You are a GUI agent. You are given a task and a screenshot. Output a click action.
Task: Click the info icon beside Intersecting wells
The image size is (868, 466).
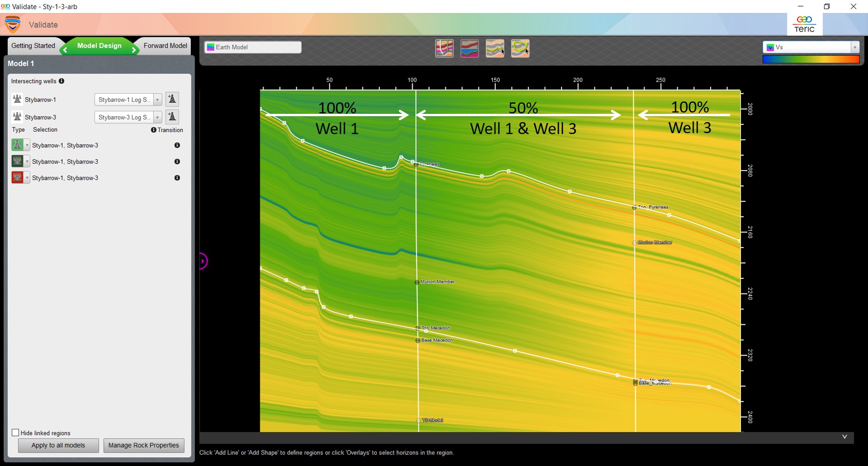tap(61, 81)
